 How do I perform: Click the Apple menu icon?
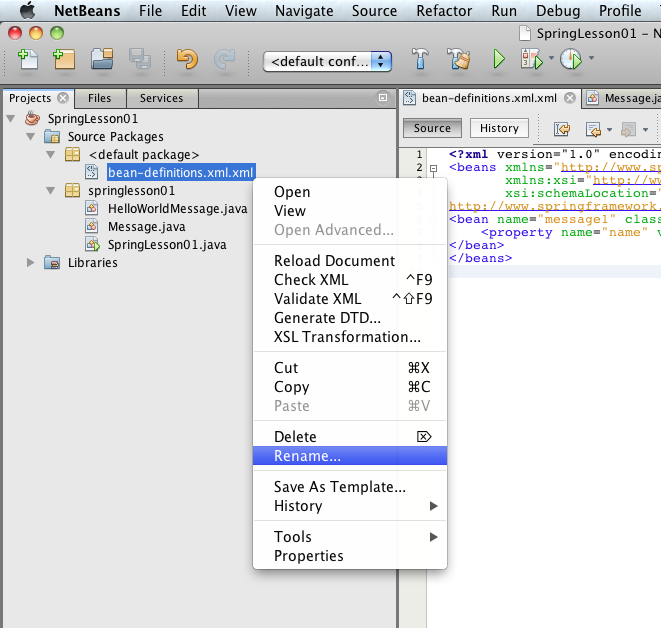pos(28,11)
